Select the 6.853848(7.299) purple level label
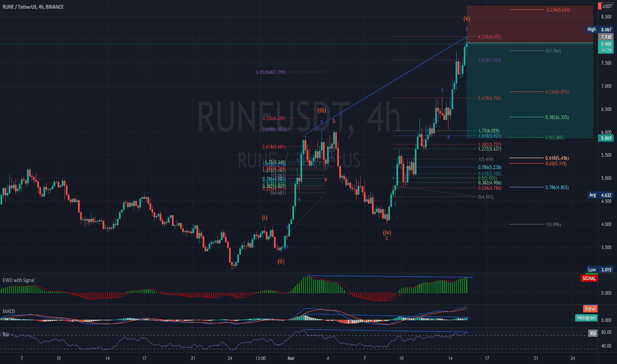Screen dimensions: 617x364 click(271, 72)
